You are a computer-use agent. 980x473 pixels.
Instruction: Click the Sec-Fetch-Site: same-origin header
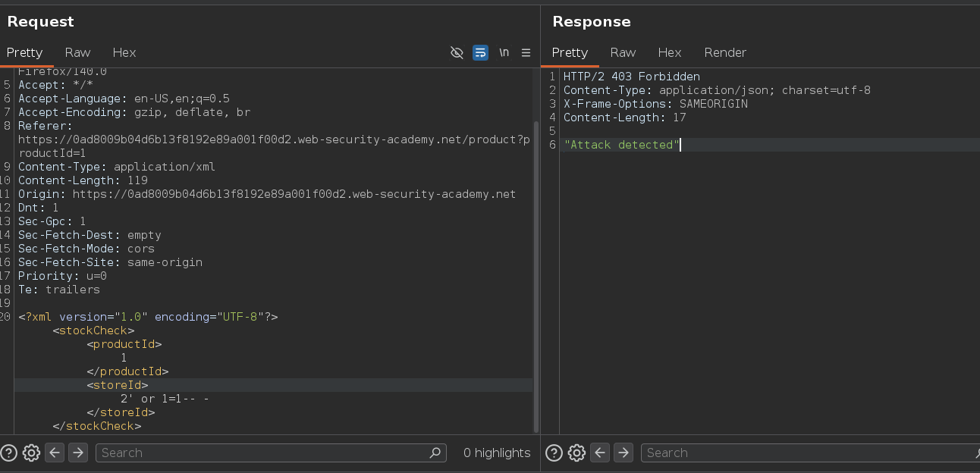pos(110,262)
